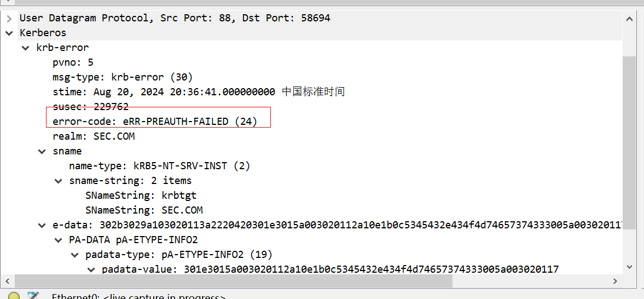Image resolution: width=644 pixels, height=299 pixels.
Task: Select the error-code eRR-PREAUTH-FAILED line
Action: click(x=154, y=122)
